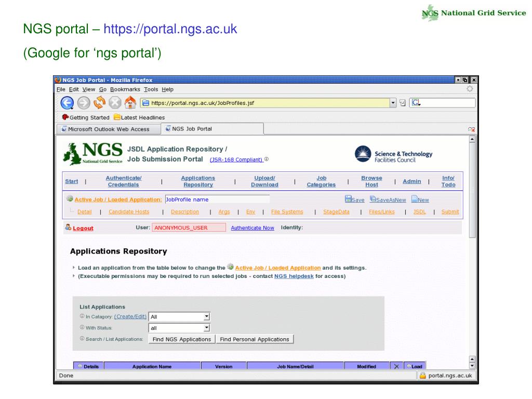The image size is (532, 399).
Task: Open the In Category dropdown showing All
Action: tap(179, 316)
